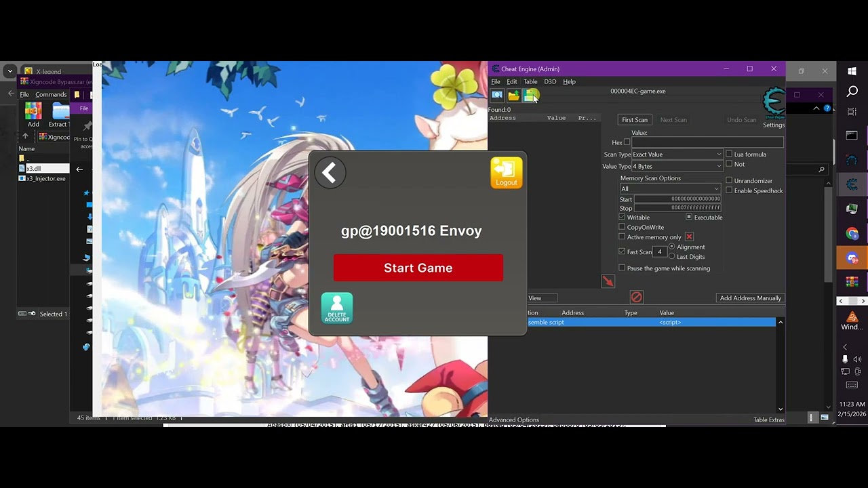Open the Scan Type dropdown

(677, 155)
